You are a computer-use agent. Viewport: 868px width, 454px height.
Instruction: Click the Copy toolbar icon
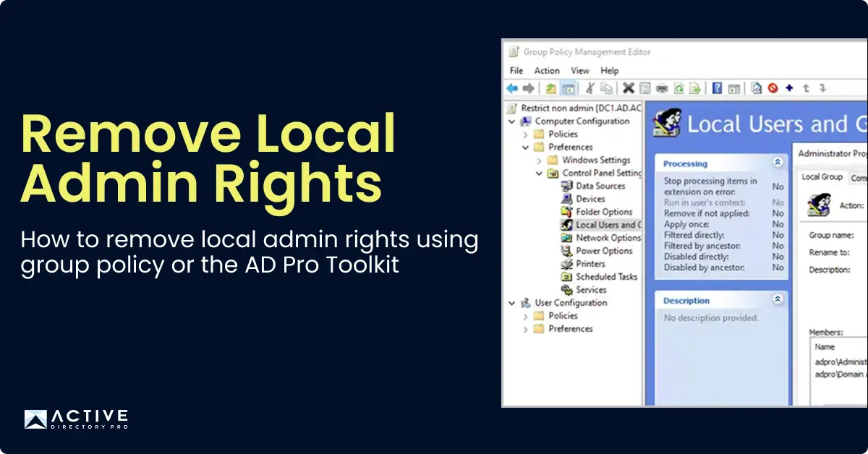coord(607,88)
